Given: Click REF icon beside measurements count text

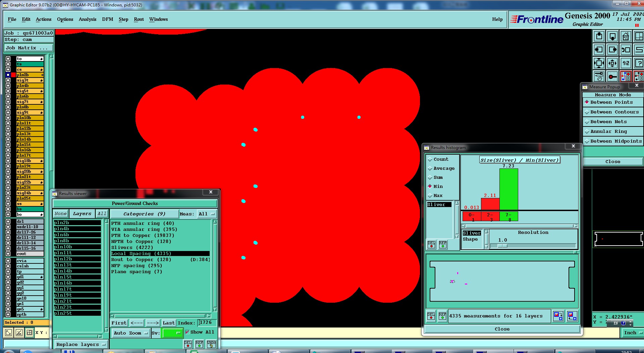Looking at the screenshot, I should (x=442, y=316).
